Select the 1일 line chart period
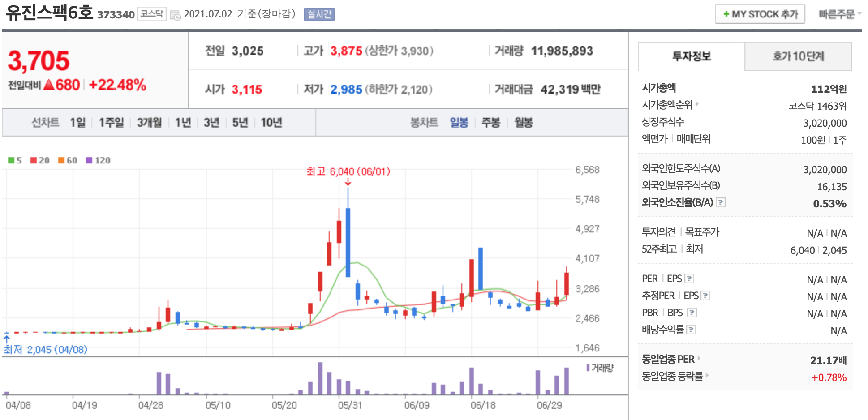Viewport: 868px width, 420px height. (77, 123)
